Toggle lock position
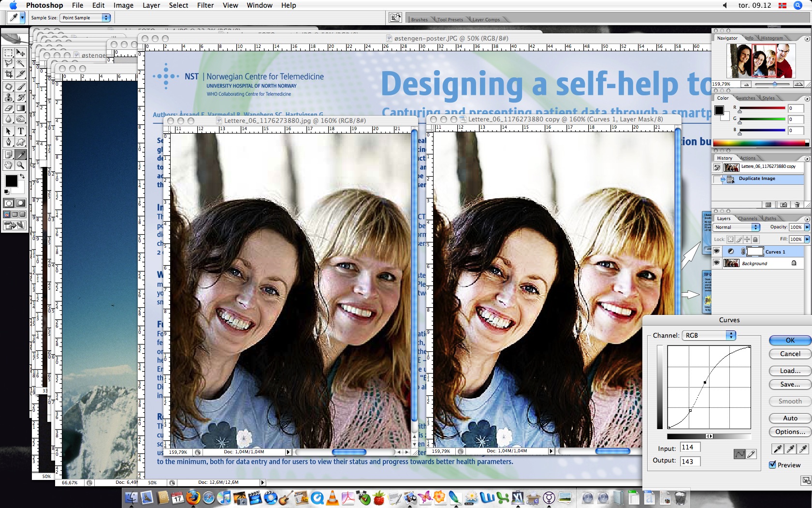812x508 pixels. point(747,239)
